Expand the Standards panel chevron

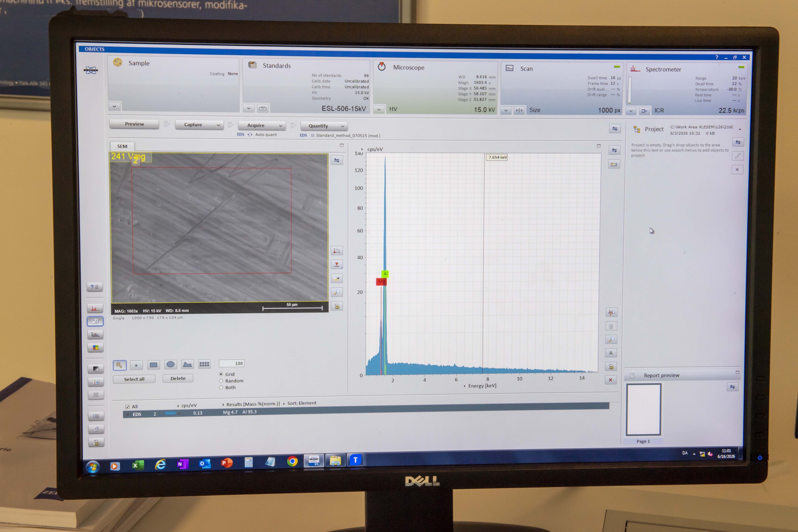tap(249, 108)
